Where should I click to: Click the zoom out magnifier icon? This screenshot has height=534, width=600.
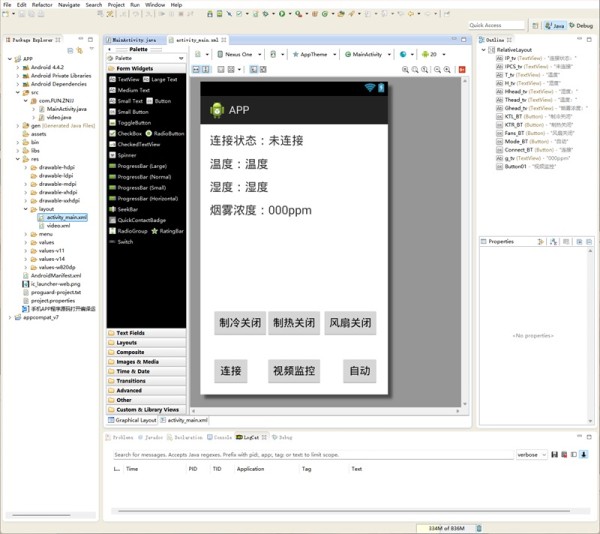[x=437, y=70]
